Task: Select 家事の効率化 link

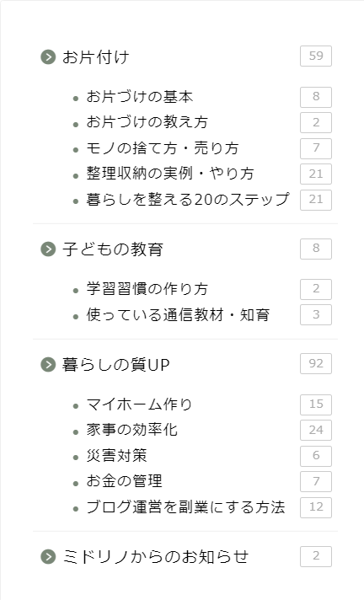Action: pos(132,430)
